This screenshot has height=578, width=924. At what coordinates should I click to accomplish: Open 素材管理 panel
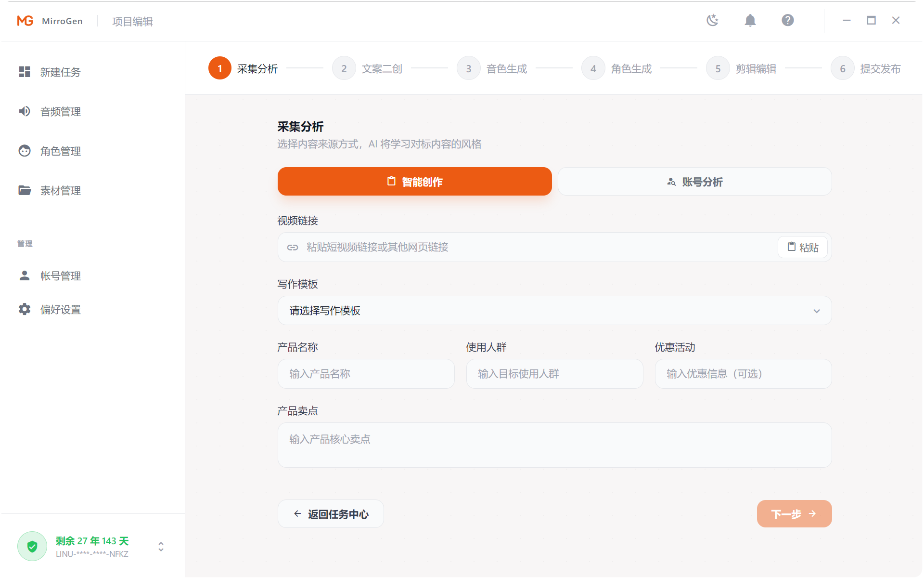[60, 190]
